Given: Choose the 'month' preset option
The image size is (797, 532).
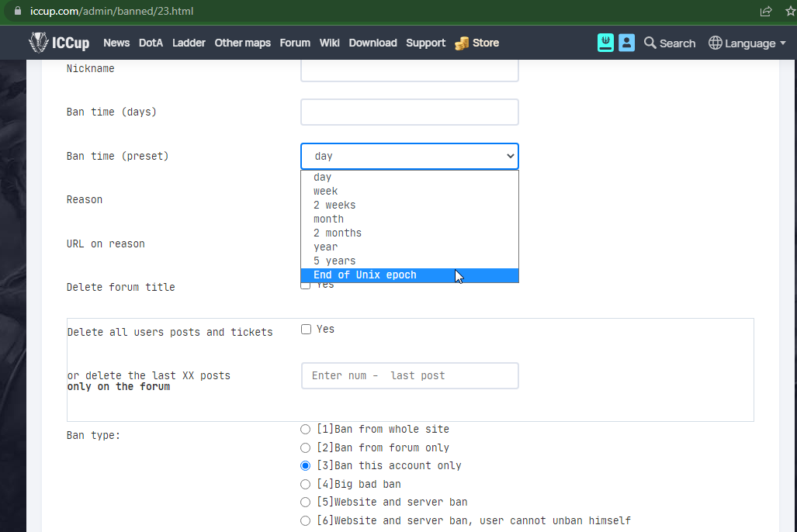Looking at the screenshot, I should 410,219.
